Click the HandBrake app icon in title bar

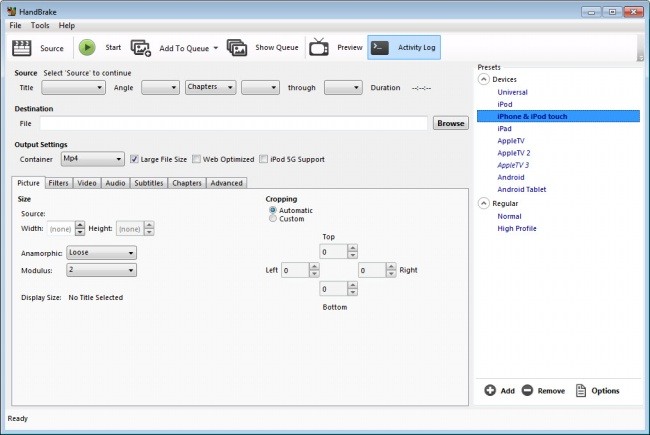12,11
